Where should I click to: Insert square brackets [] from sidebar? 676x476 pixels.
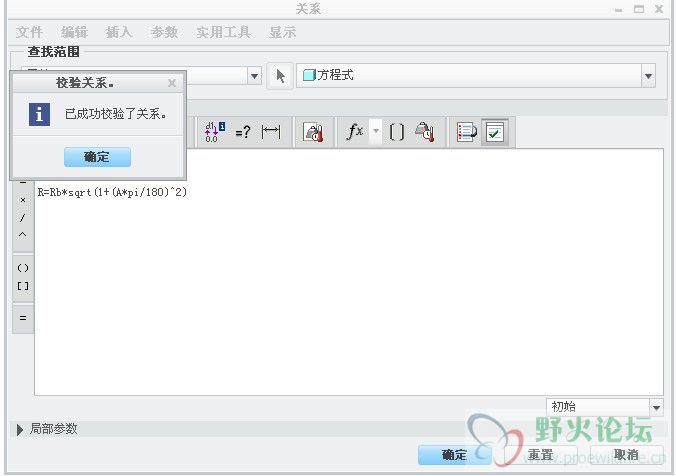coord(23,286)
